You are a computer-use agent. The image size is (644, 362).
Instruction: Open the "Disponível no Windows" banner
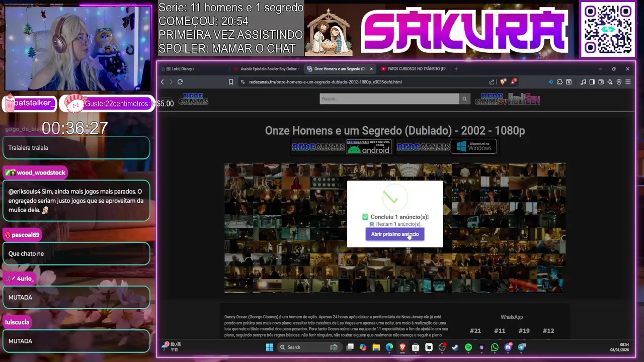pos(474,147)
